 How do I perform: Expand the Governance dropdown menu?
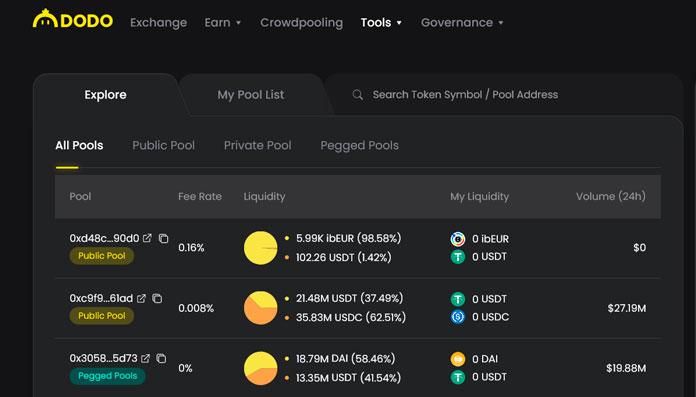point(462,23)
